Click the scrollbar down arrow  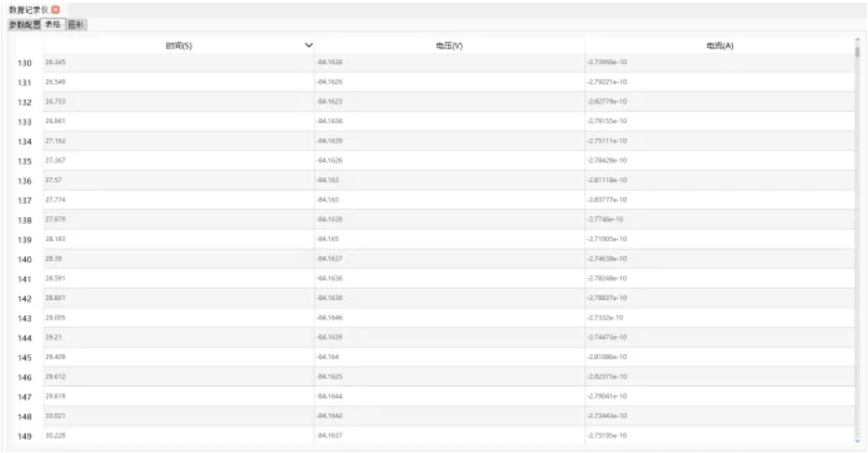857,440
